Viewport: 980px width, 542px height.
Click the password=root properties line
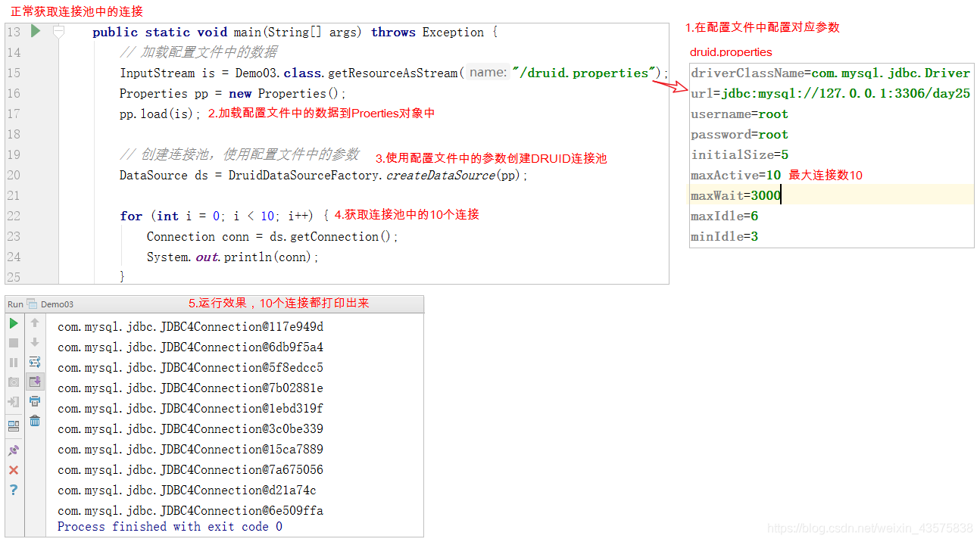click(739, 135)
